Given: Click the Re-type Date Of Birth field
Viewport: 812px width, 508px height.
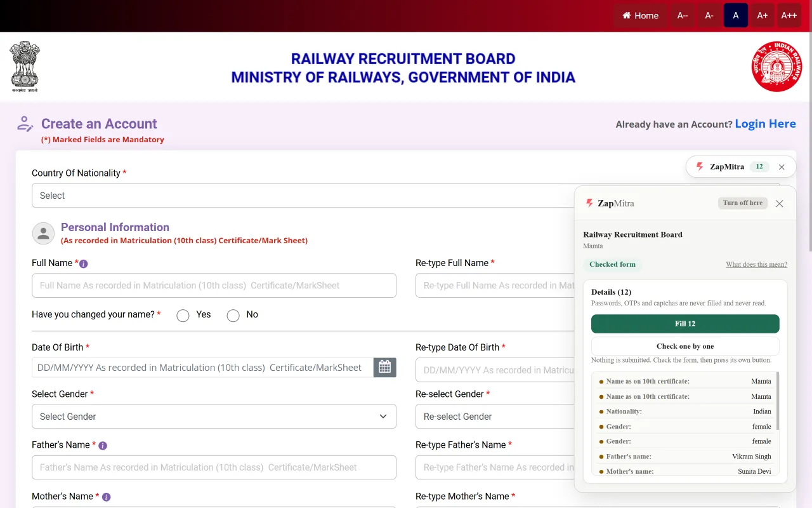Looking at the screenshot, I should pyautogui.click(x=495, y=370).
